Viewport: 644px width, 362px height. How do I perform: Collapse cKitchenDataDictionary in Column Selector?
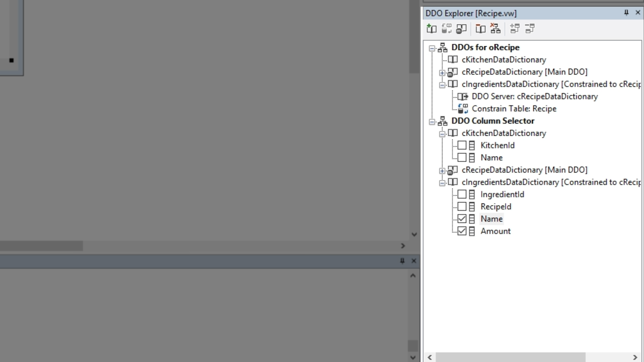point(442,134)
